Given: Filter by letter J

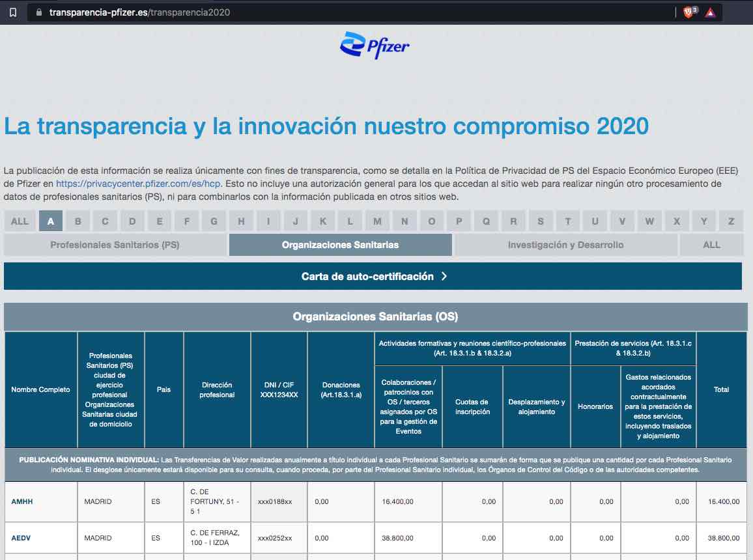Looking at the screenshot, I should tap(296, 221).
